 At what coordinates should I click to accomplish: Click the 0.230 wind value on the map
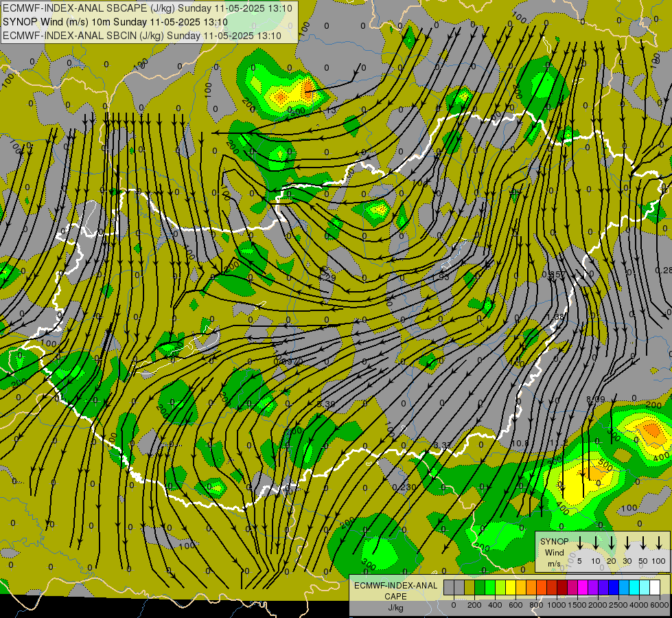coord(404,488)
